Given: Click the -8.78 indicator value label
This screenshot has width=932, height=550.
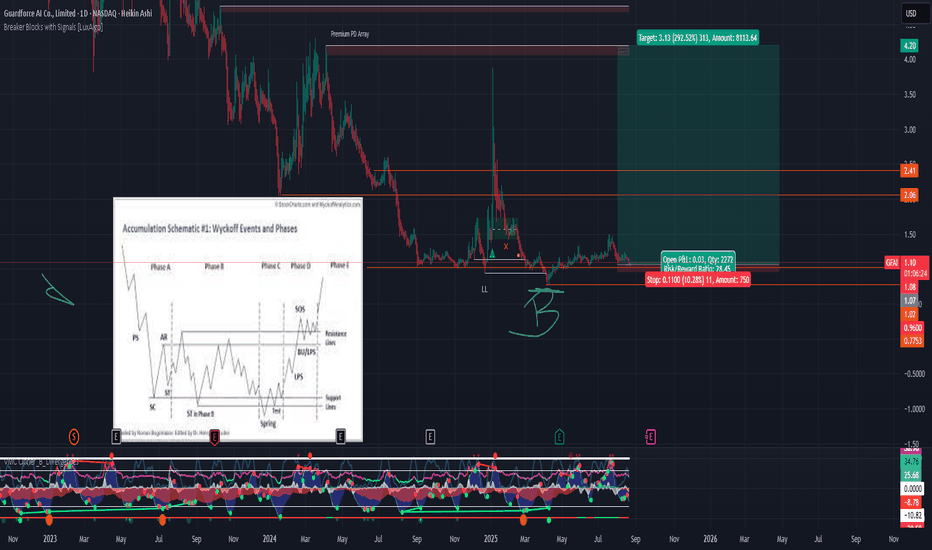Looking at the screenshot, I should point(912,502).
